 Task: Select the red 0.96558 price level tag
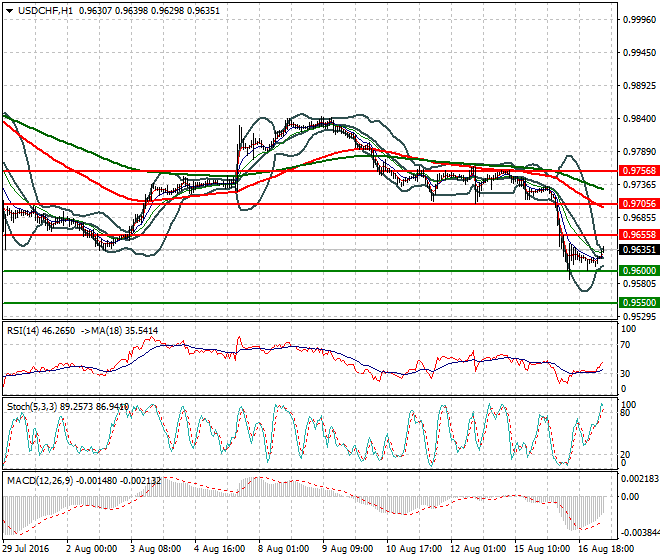[635, 235]
